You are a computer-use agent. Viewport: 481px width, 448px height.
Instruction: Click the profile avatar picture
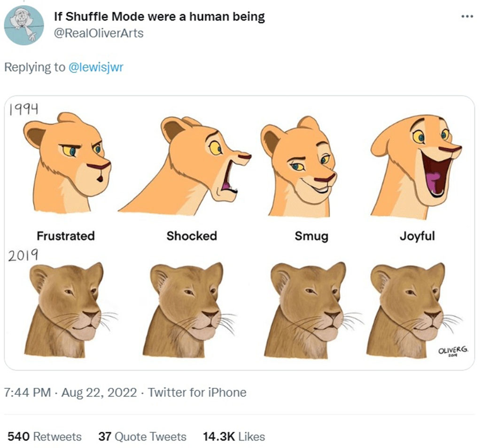tap(23, 25)
